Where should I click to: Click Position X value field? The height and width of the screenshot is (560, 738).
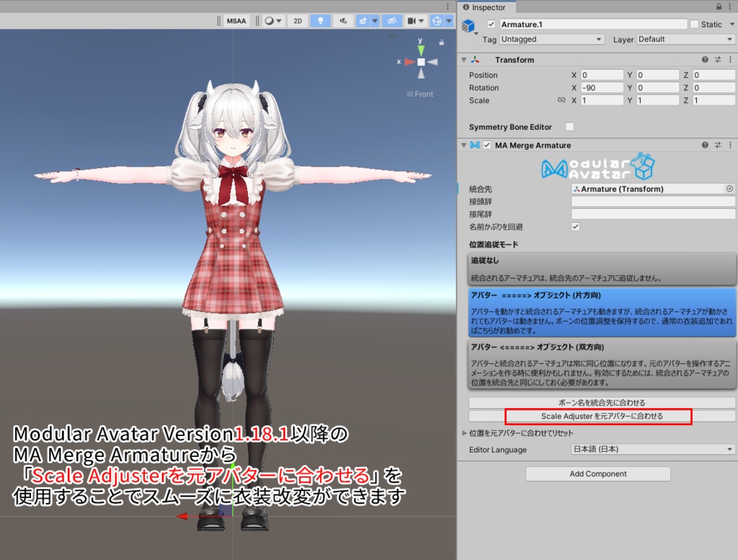pos(602,75)
